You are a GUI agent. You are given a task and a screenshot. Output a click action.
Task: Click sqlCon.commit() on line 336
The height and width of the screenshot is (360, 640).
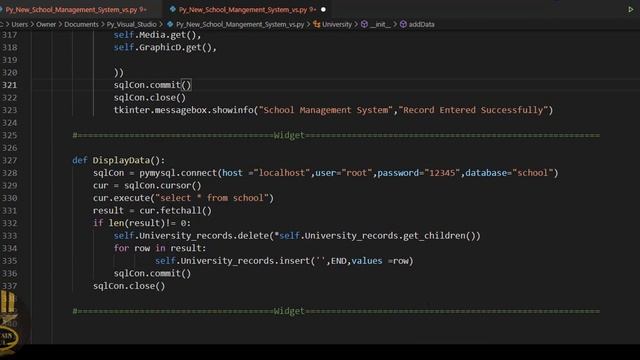click(152, 273)
